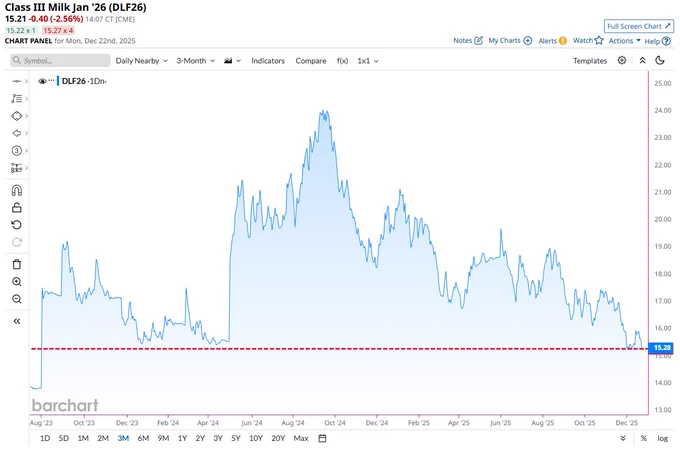680x449 pixels.
Task: Select the 2M time range
Action: (x=103, y=438)
